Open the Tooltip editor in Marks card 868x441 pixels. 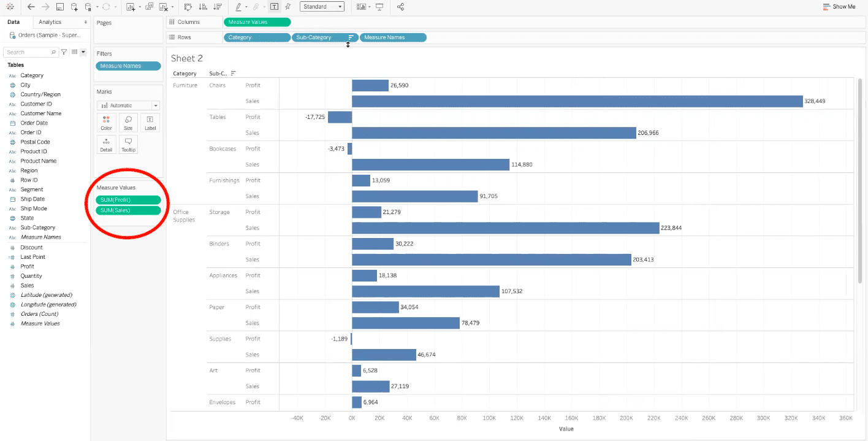128,144
